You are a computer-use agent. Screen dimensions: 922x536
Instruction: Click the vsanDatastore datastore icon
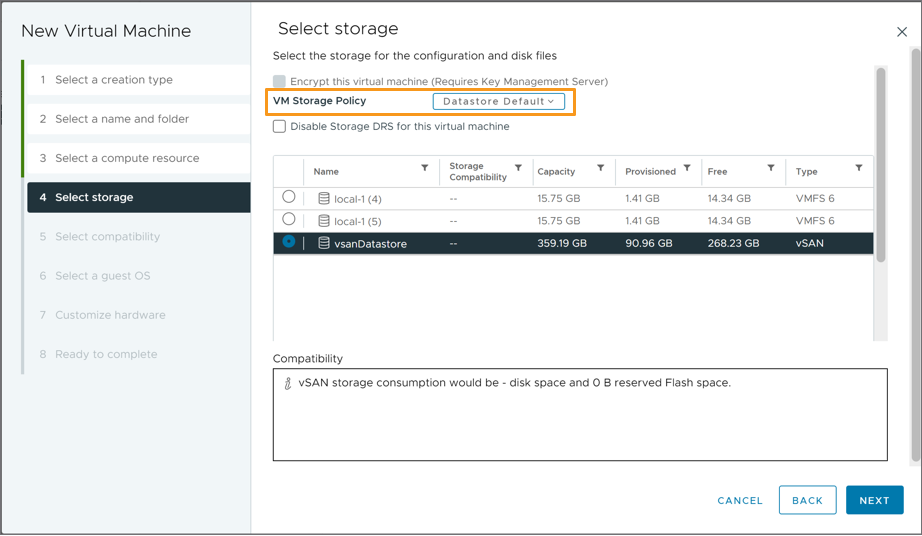click(324, 243)
